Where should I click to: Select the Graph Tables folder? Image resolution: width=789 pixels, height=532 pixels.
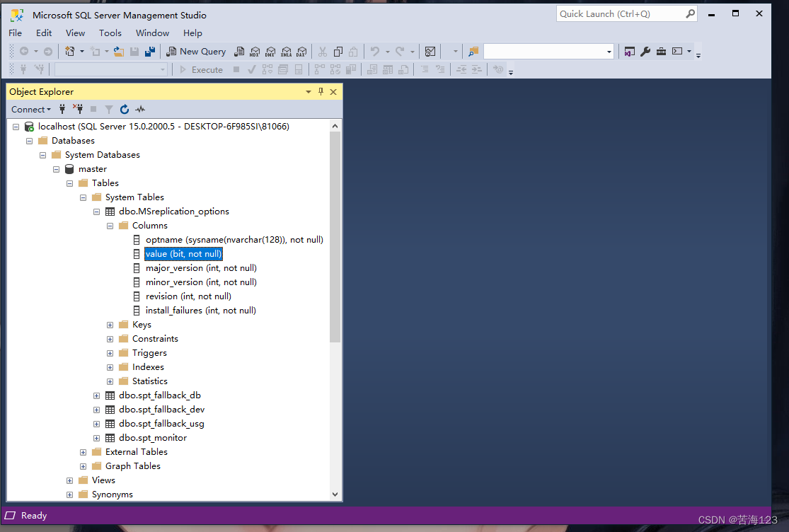tap(132, 466)
